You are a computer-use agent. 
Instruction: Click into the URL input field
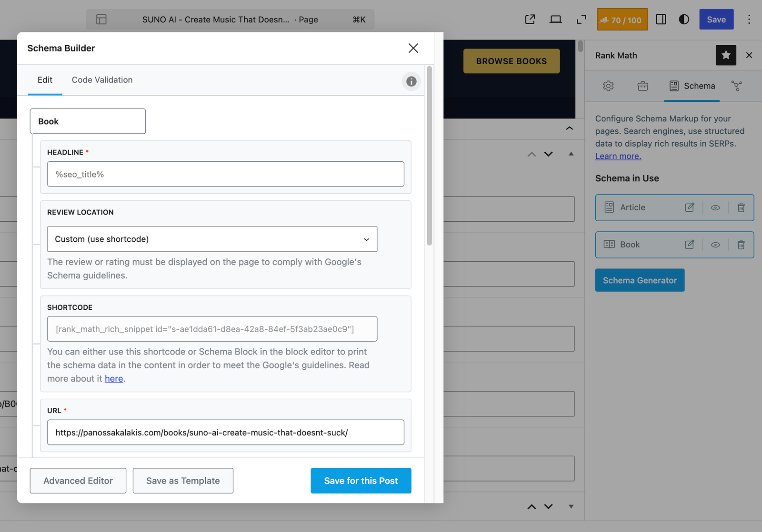point(226,433)
